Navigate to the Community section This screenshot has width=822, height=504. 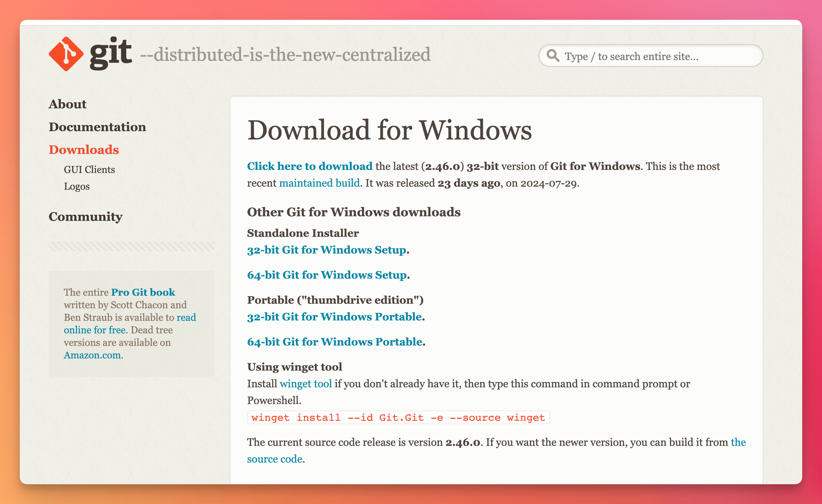[86, 217]
